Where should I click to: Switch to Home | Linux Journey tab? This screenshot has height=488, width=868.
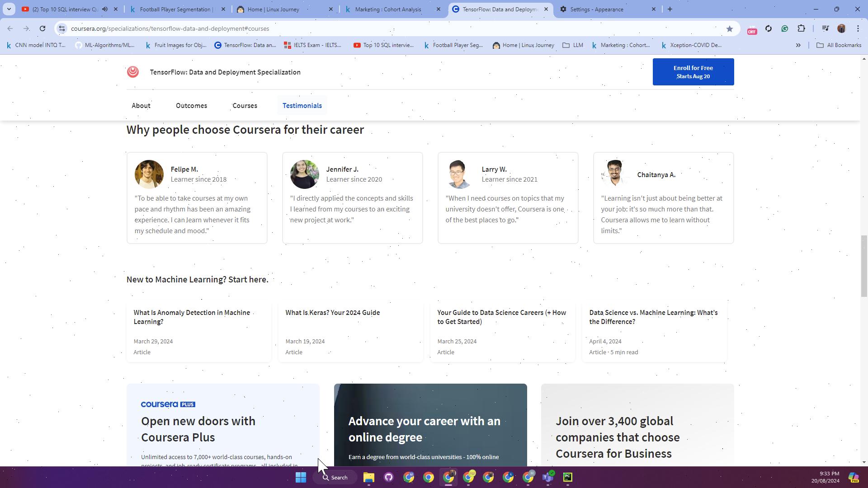pos(285,9)
